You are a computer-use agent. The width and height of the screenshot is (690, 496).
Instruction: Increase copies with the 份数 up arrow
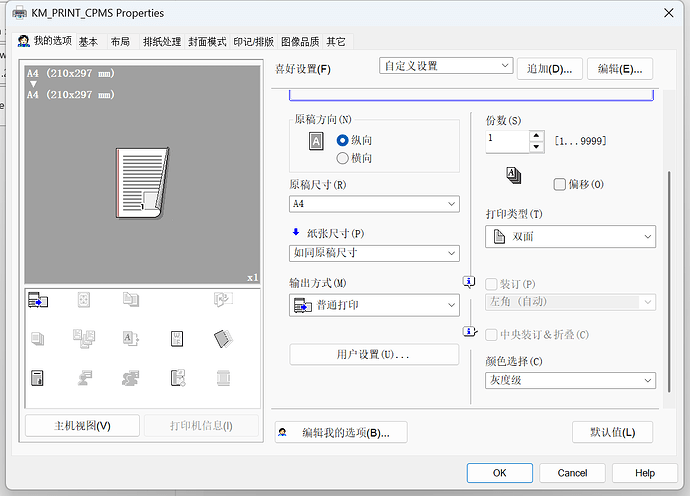(537, 136)
